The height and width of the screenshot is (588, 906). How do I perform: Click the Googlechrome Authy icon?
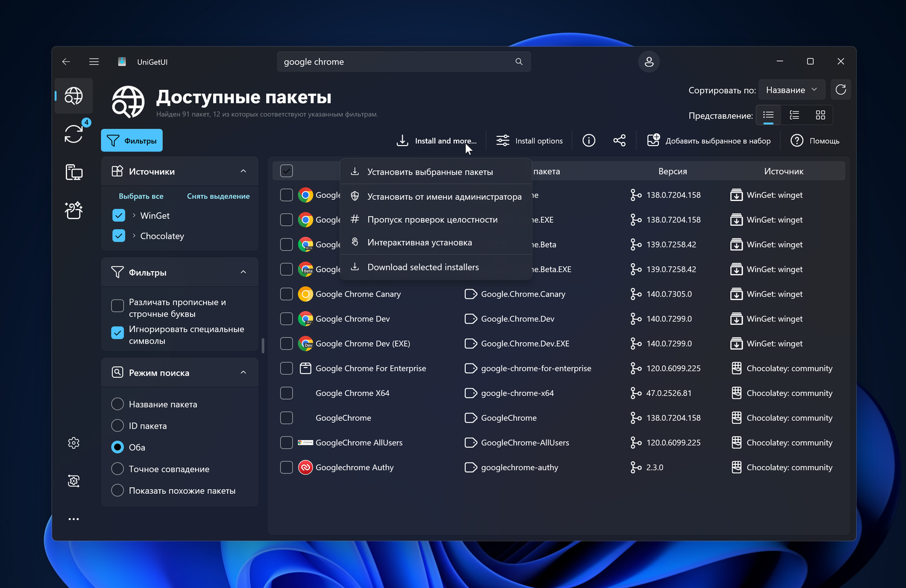click(x=306, y=467)
